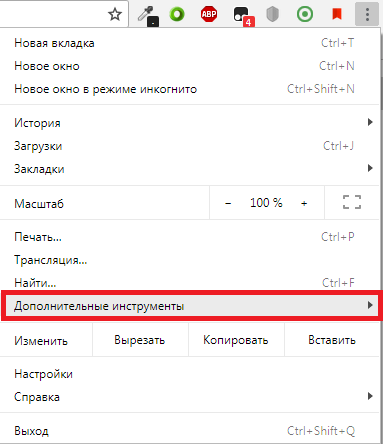The height and width of the screenshot is (444, 383).
Task: Open Настройки from the menu
Action: pos(190,374)
